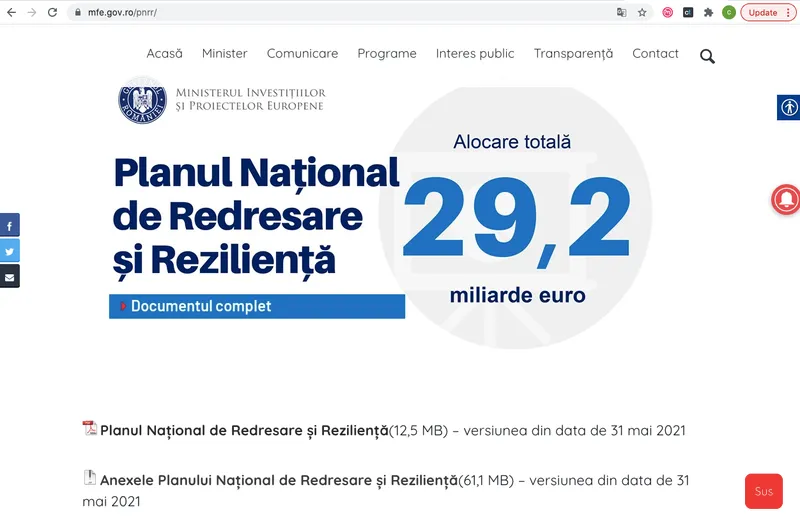Open the Minister menu

tap(224, 54)
